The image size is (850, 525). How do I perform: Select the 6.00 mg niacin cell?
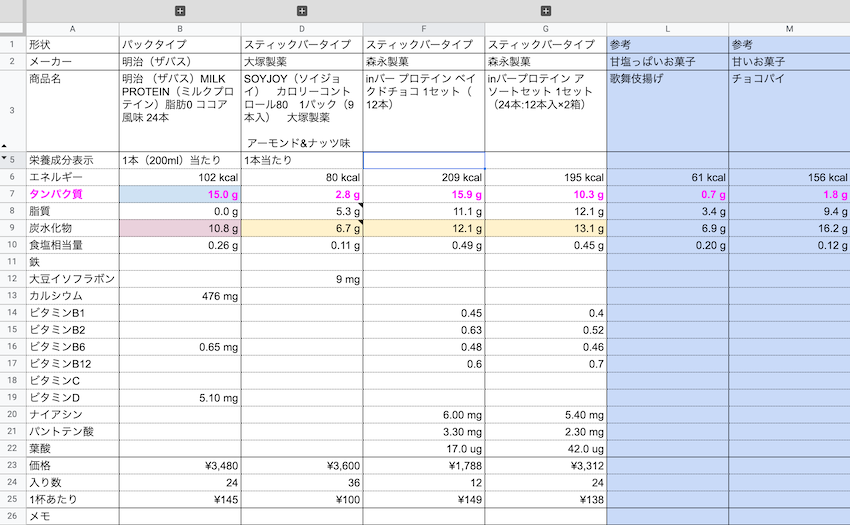[x=424, y=415]
